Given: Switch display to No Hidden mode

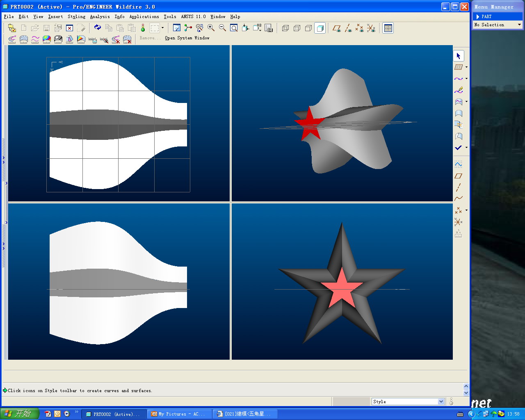Looking at the screenshot, I should point(308,28).
